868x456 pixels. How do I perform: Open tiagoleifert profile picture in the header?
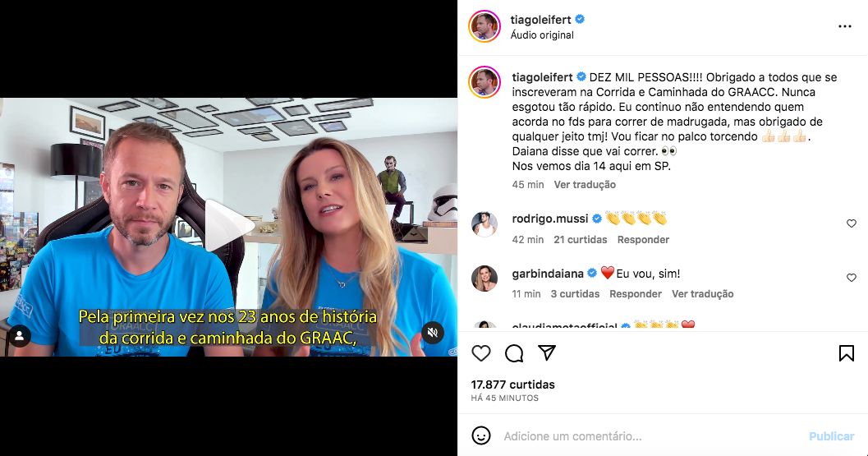click(x=485, y=26)
